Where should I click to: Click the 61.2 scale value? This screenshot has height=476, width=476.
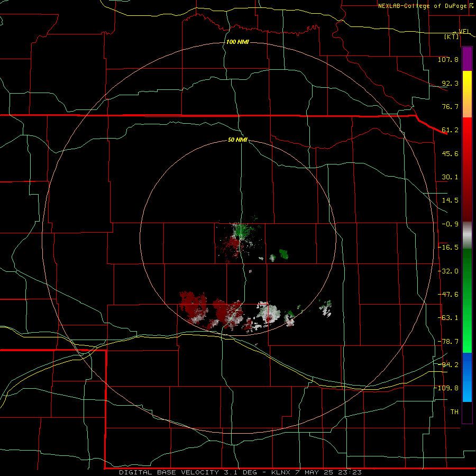450,130
